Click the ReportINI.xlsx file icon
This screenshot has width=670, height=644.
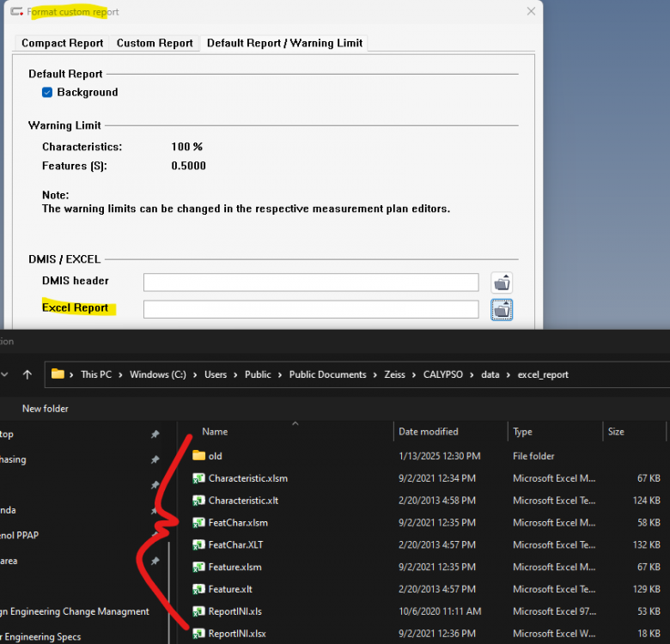(198, 634)
